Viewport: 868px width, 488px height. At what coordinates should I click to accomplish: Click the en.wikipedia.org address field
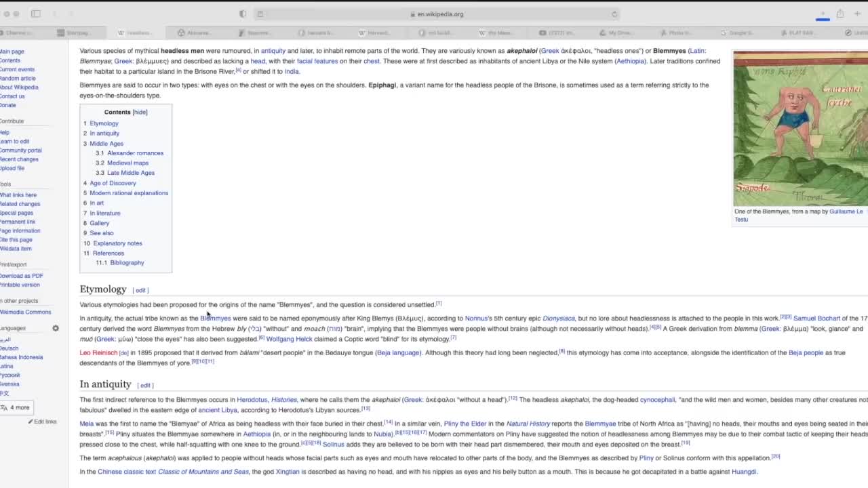[437, 14]
